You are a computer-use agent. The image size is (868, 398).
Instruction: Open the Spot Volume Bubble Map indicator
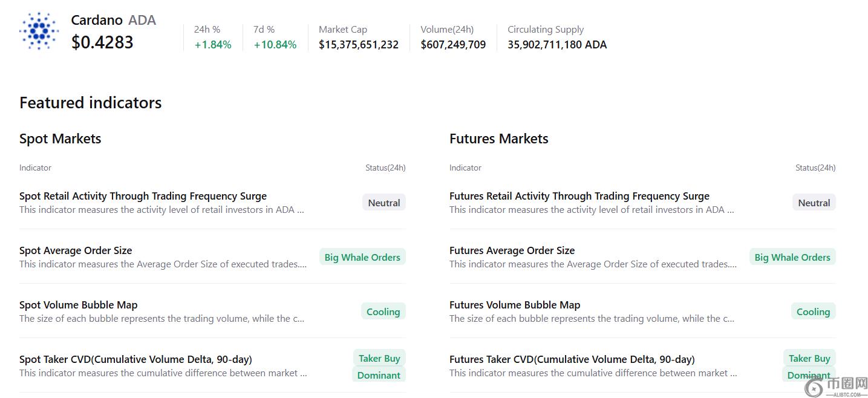[79, 305]
